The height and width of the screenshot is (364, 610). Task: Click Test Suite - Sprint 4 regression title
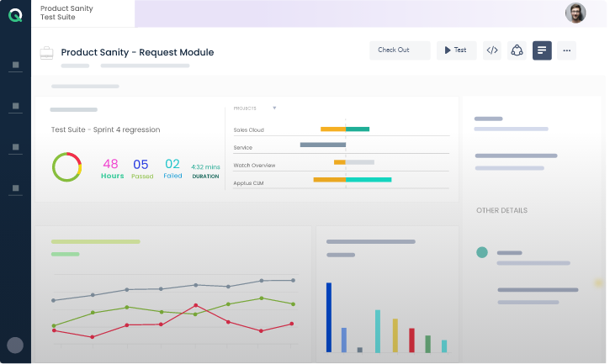105,129
